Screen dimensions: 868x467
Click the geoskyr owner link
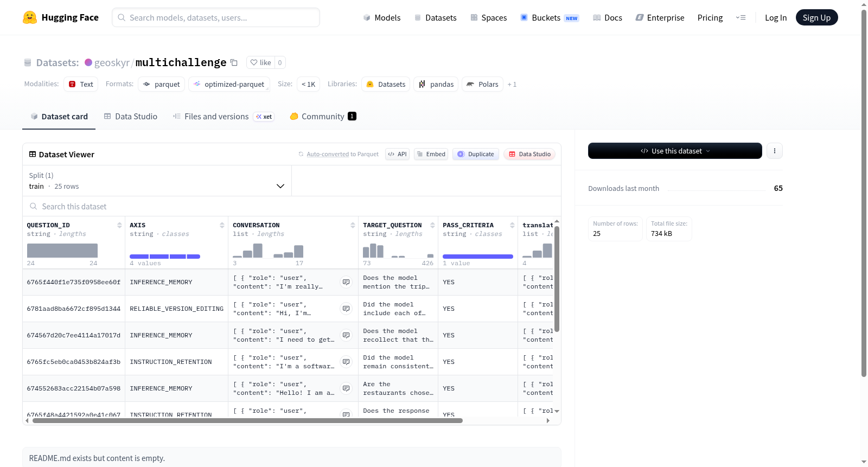pyautogui.click(x=112, y=62)
